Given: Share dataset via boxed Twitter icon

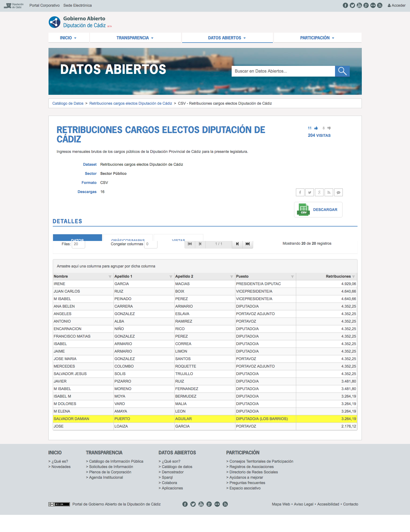Looking at the screenshot, I should (x=310, y=192).
